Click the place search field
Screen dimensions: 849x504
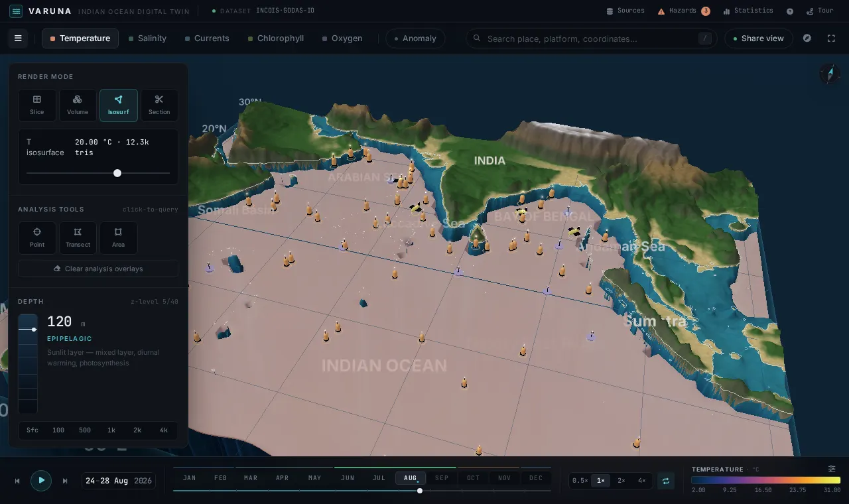(x=592, y=38)
